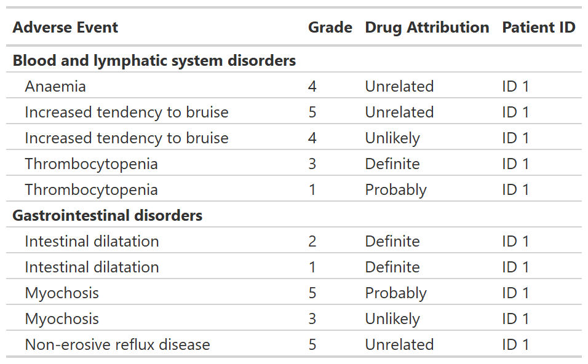The image size is (588, 364).
Task: Select the Gastrointestinal disorders group row
Action: [108, 216]
